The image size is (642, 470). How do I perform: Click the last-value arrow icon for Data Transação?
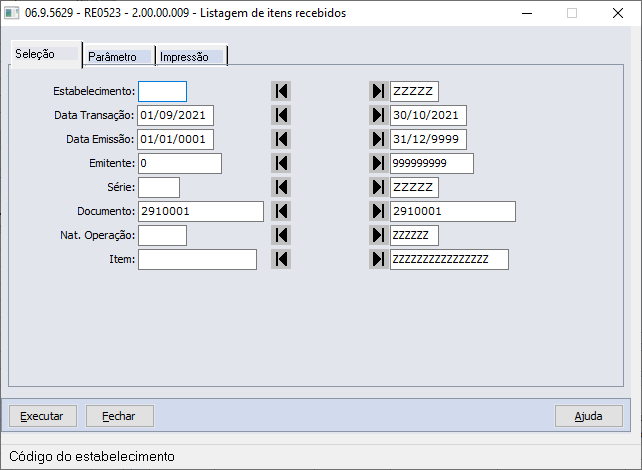(379, 115)
